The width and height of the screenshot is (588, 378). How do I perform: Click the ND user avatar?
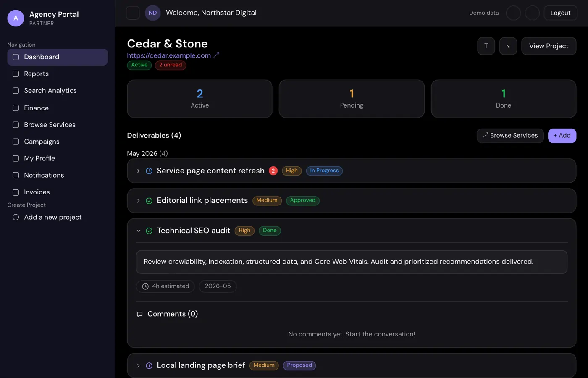tap(153, 13)
